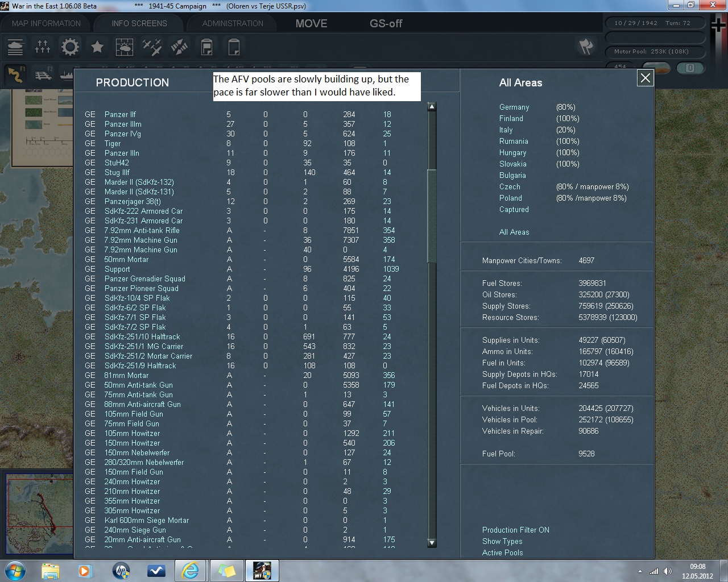Switch to the ADMINISTRATION tab

[x=233, y=23]
